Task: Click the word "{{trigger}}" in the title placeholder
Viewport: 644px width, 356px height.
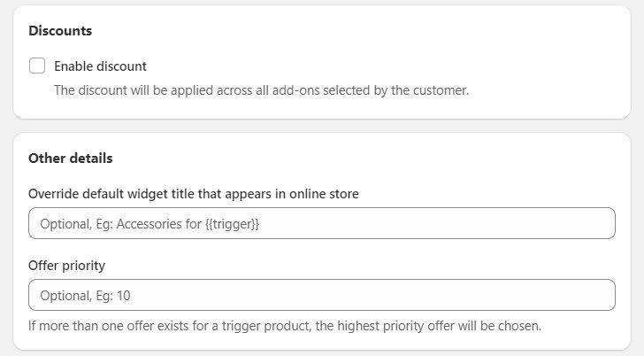Action: [x=233, y=224]
